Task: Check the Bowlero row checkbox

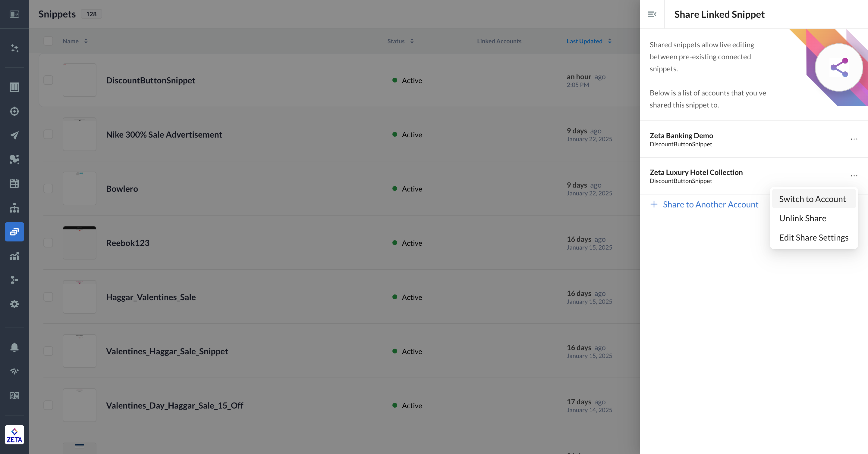Action: coord(48,188)
